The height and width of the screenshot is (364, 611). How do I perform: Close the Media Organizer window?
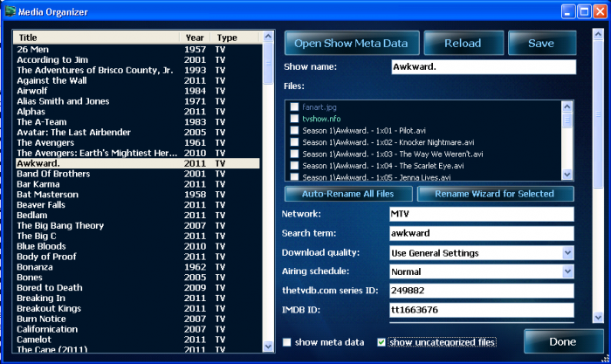coord(600,11)
